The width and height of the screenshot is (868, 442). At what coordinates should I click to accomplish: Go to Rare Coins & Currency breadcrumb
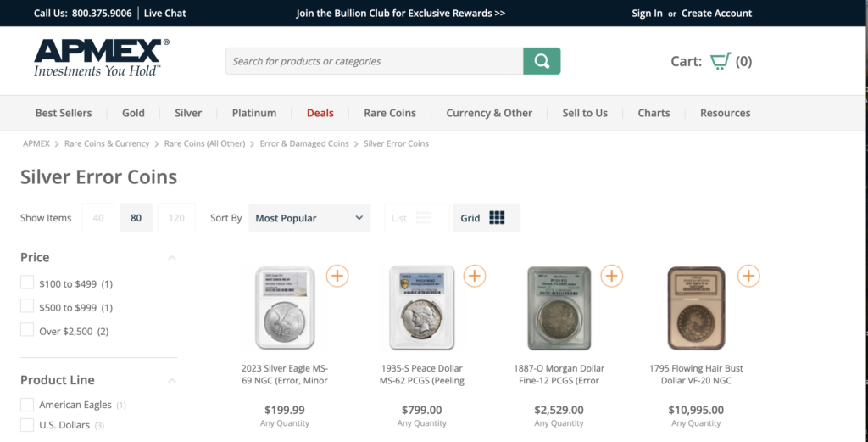tap(107, 143)
